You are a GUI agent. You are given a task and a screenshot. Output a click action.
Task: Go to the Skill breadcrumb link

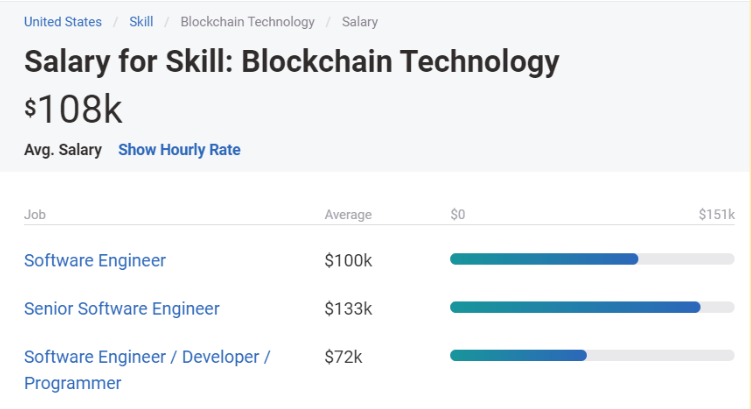tap(141, 21)
